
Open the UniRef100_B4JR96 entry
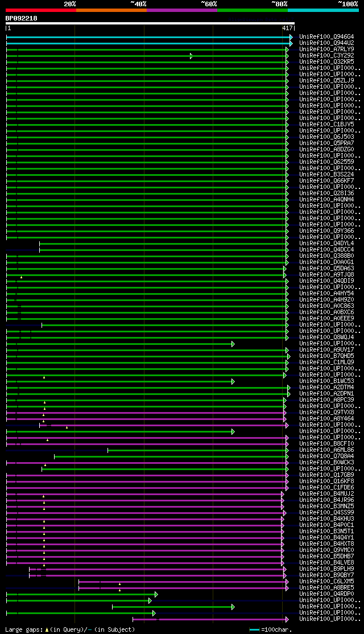pyautogui.click(x=327, y=500)
